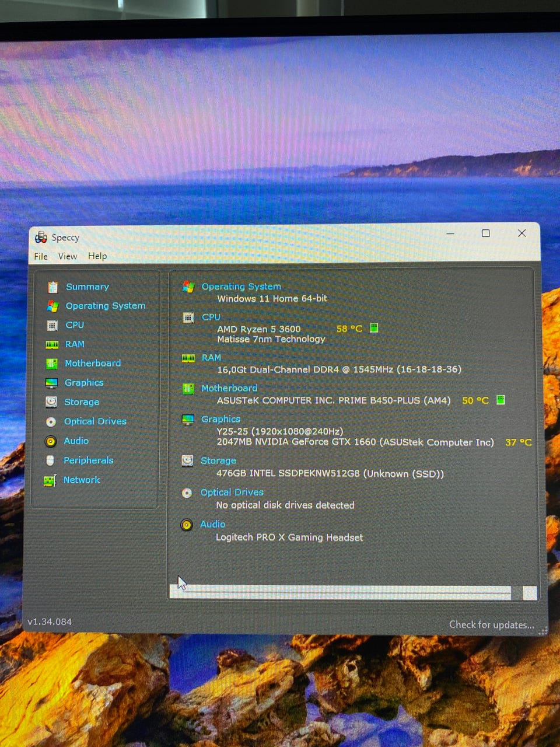Click the Matisse 7nm Technology text

pos(271,339)
